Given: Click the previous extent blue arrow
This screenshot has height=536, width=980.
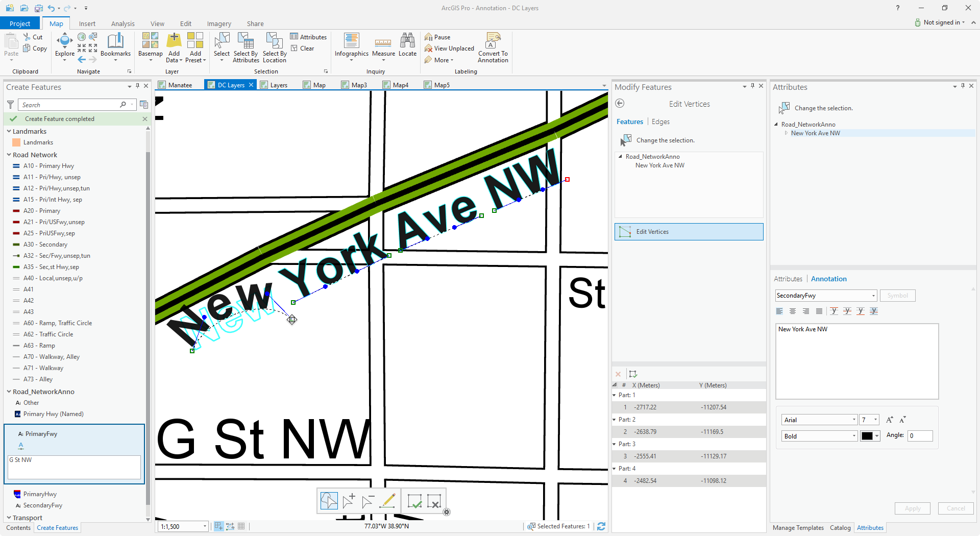Looking at the screenshot, I should coord(82,60).
